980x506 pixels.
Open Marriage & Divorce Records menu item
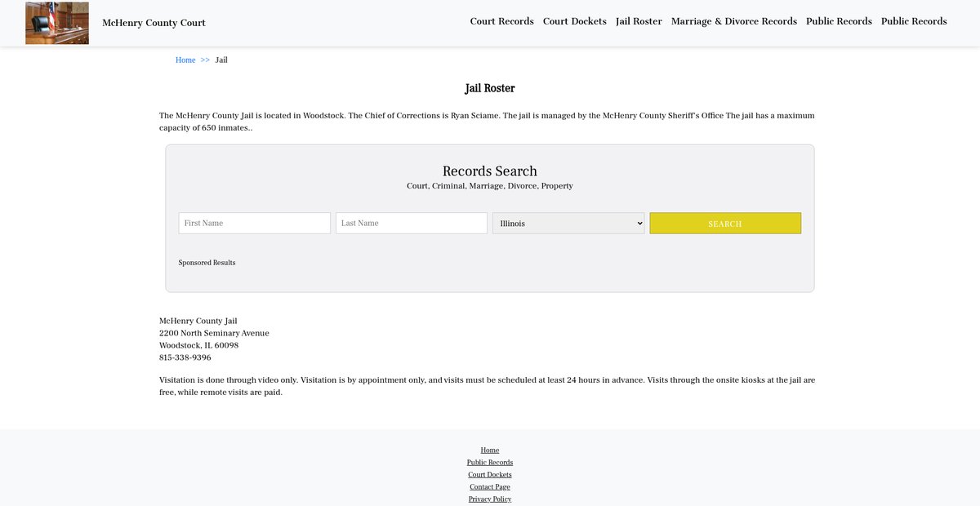(x=733, y=21)
